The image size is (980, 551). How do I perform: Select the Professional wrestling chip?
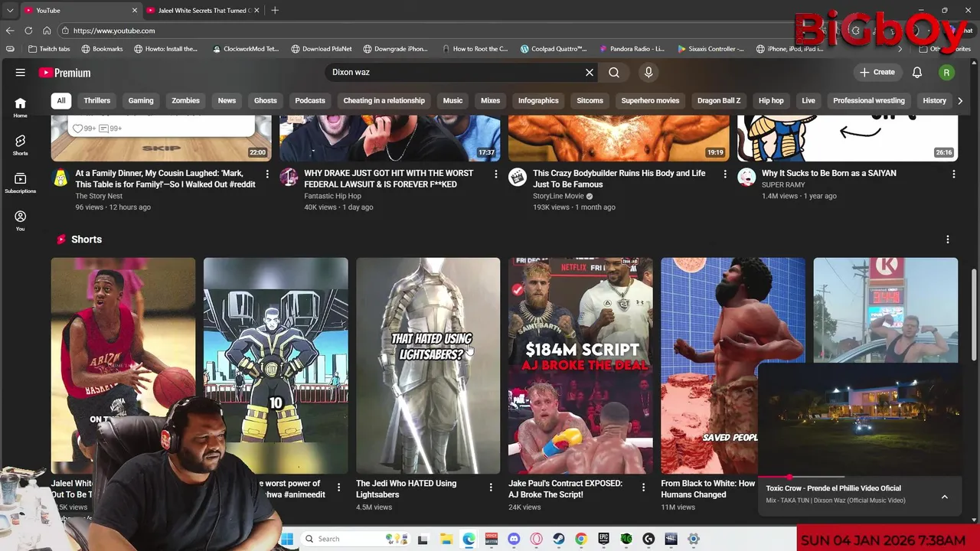[x=869, y=100]
